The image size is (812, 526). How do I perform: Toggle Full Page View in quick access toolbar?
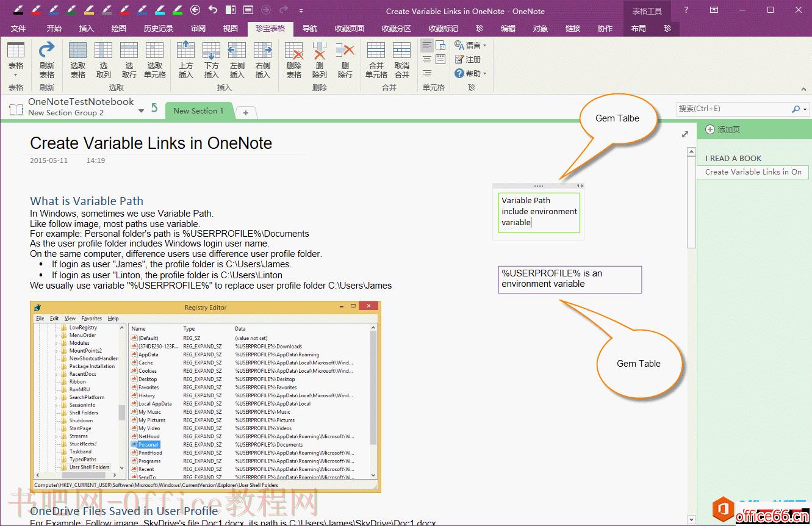click(248, 10)
